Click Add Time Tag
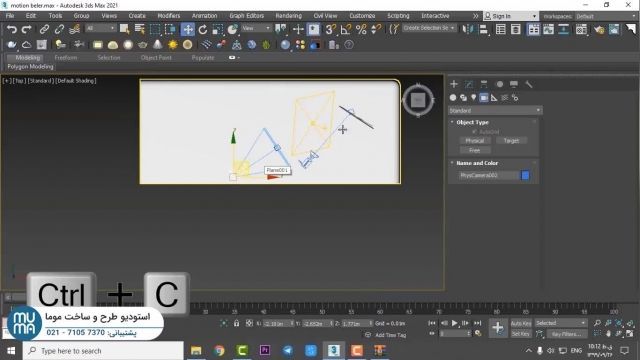Viewport: 640px width, 360px height. 391,335
